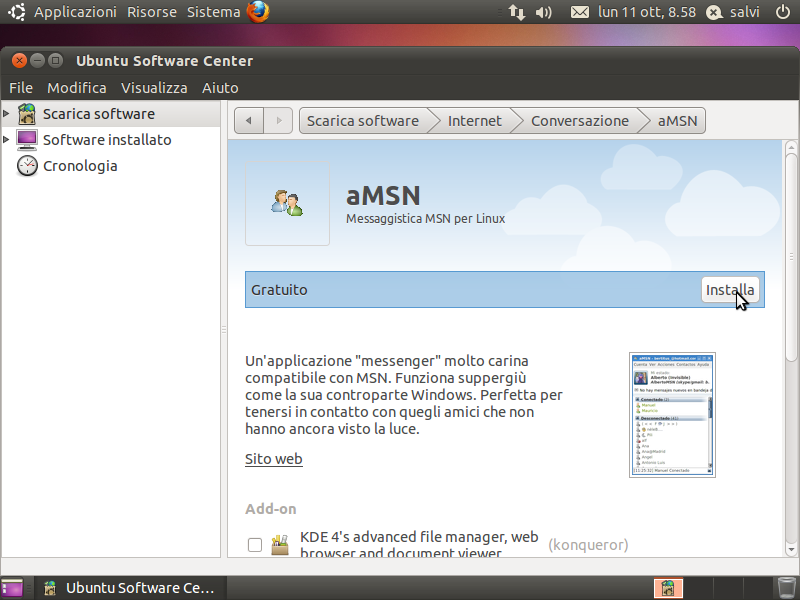Open the File menu
Image resolution: width=800 pixels, height=600 pixels.
[x=21, y=88]
